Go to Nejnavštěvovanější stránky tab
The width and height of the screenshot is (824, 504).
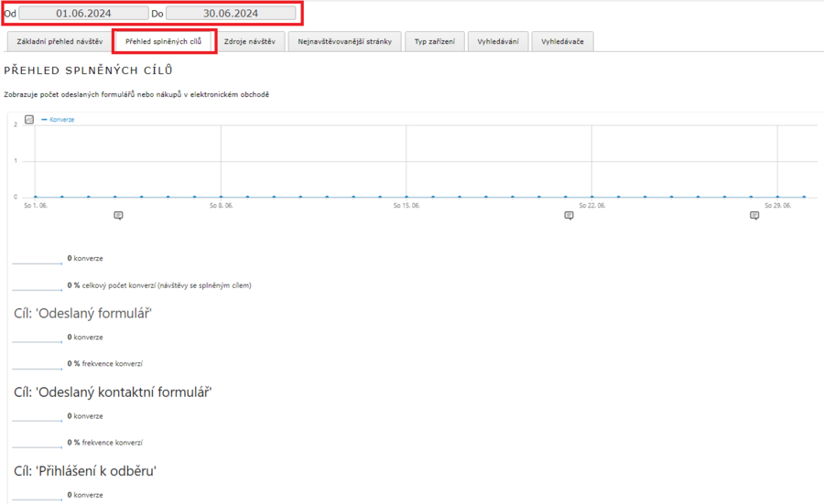(344, 41)
